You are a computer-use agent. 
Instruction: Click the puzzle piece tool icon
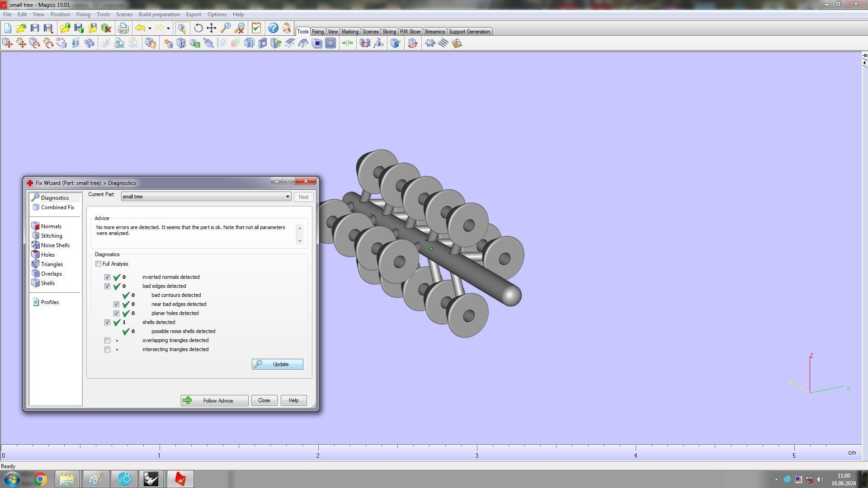(x=430, y=43)
